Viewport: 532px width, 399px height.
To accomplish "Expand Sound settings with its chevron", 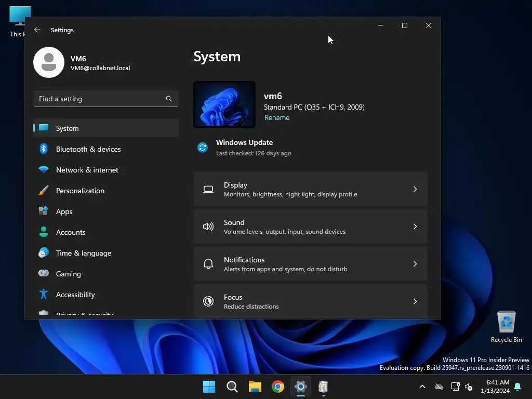I will pos(415,227).
